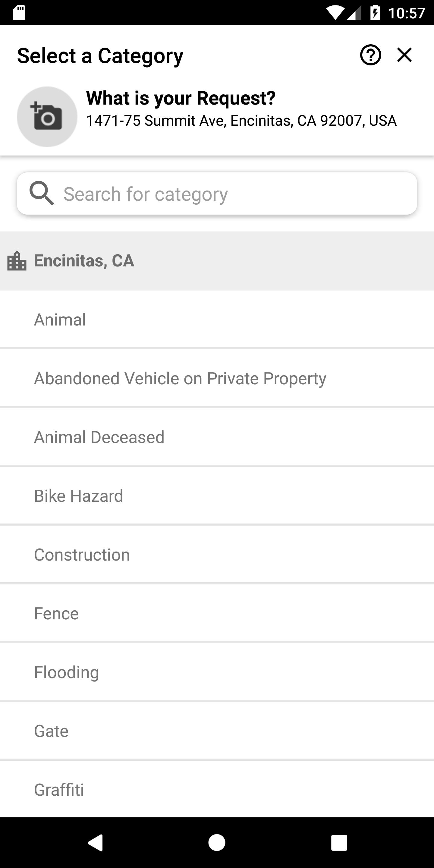Tap the add photo camera icon
434x868 pixels.
click(47, 117)
